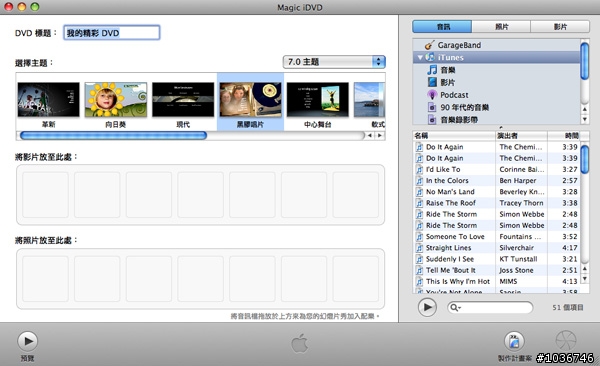Select the partially visible 軟式 theme thumbnail
The width and height of the screenshot is (600, 366).
coord(369,100)
